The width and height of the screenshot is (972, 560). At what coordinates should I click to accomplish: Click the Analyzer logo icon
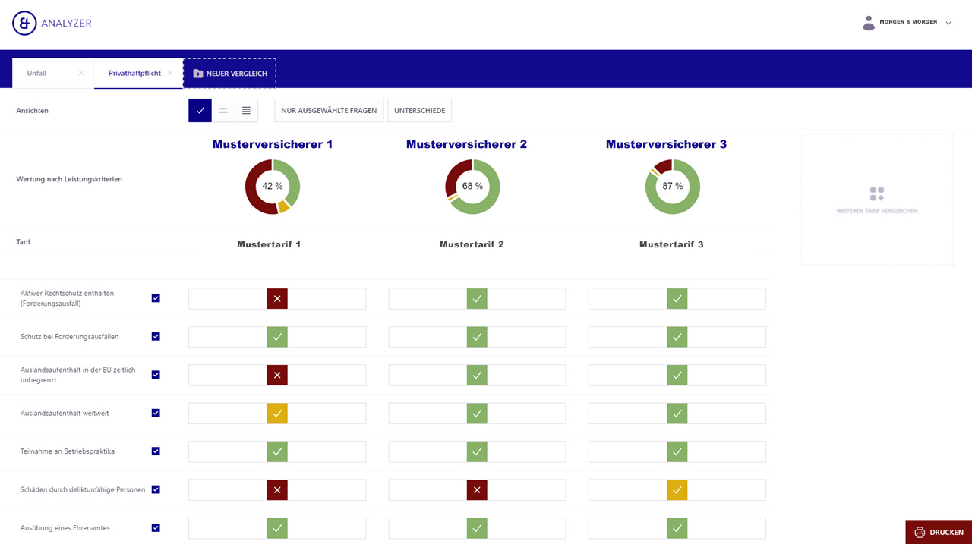point(24,24)
